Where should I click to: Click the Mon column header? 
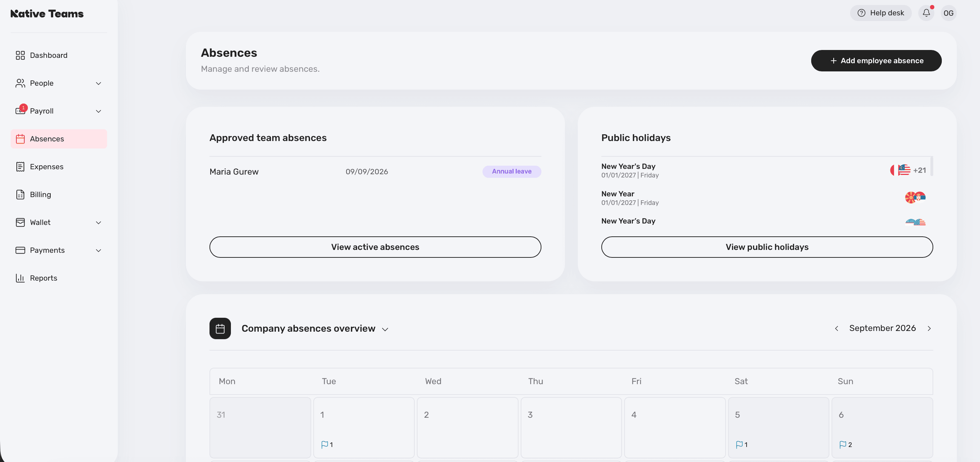pyautogui.click(x=227, y=381)
